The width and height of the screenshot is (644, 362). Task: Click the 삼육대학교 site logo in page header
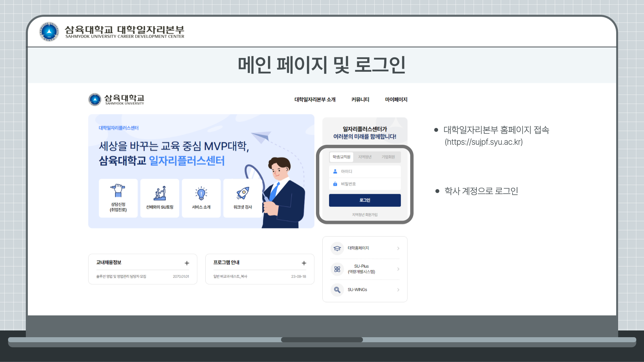coord(116,100)
